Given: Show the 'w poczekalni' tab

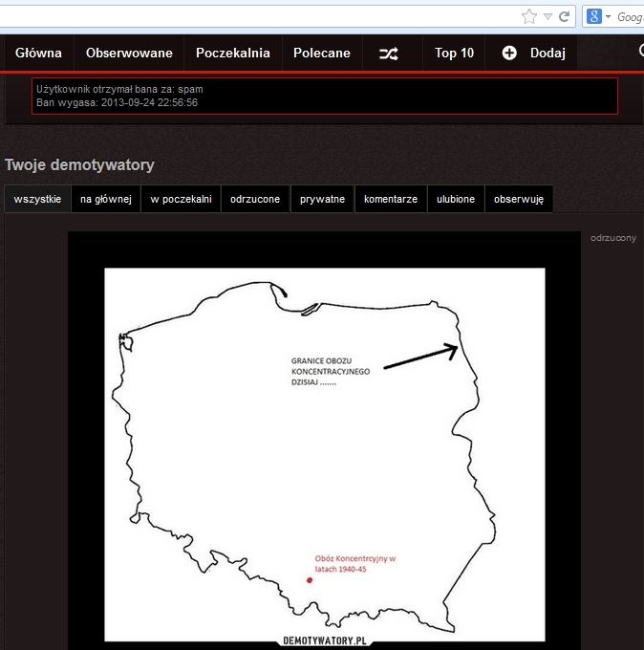Looking at the screenshot, I should pos(181,199).
